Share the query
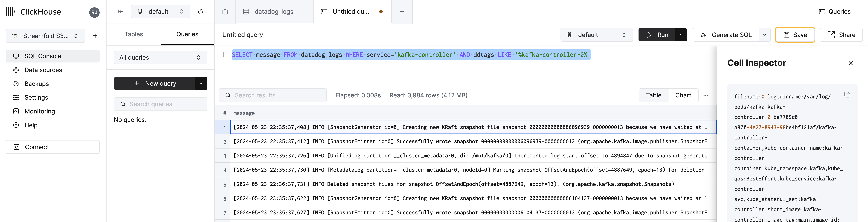Image resolution: width=868 pixels, height=222 pixels. (841, 35)
